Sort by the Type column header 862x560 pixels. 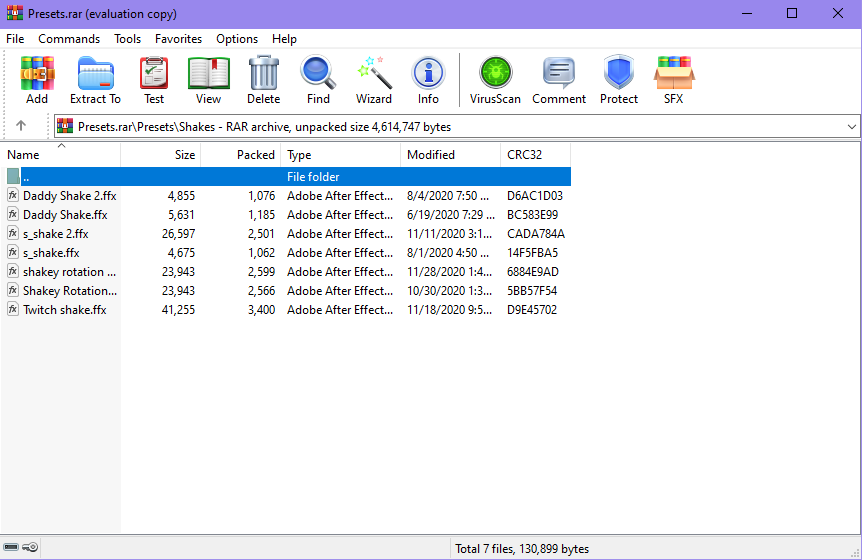click(340, 155)
